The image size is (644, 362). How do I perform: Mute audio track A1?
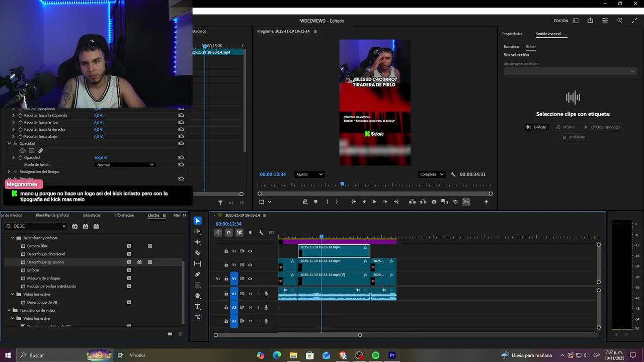coord(250,294)
